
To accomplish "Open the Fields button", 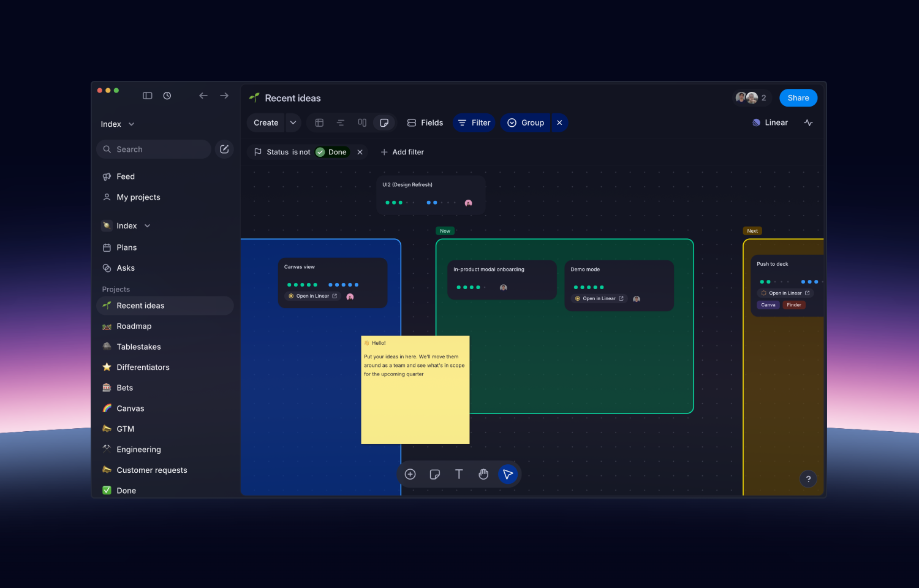I will [425, 123].
